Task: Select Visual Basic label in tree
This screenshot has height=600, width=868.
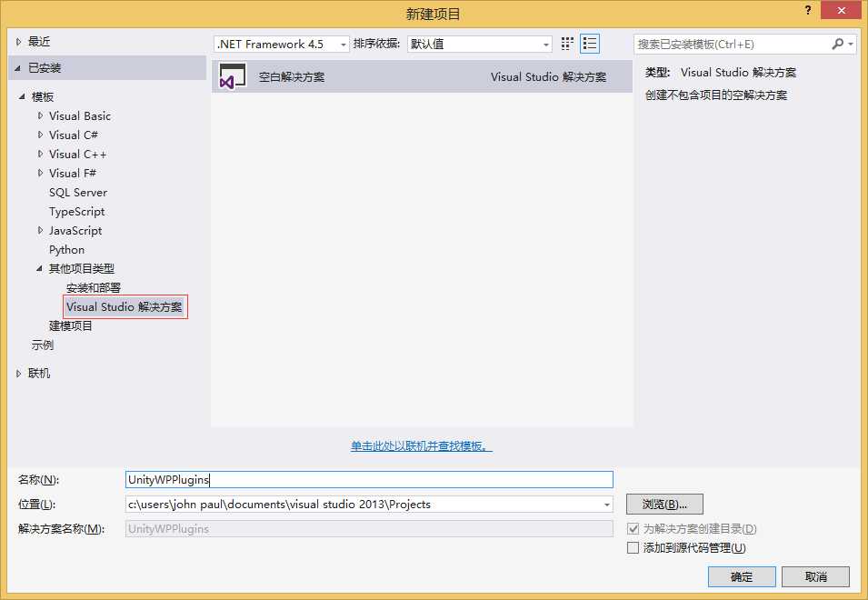Action: pyautogui.click(x=80, y=115)
